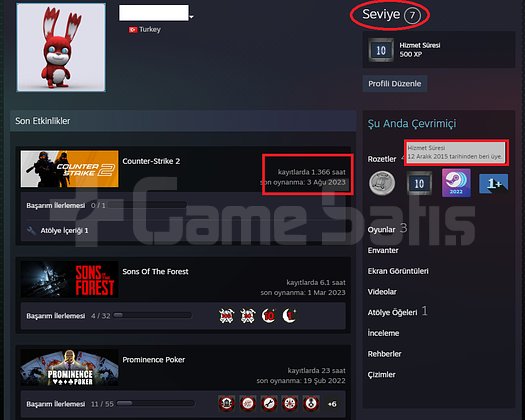The width and height of the screenshot is (525, 420).
Task: Open the Counter-Strike 2 title link
Action: [151, 161]
